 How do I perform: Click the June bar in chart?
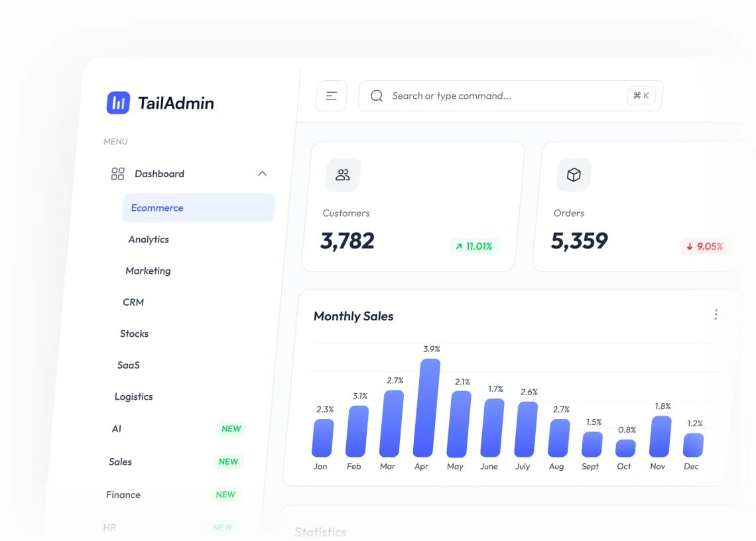click(x=492, y=428)
